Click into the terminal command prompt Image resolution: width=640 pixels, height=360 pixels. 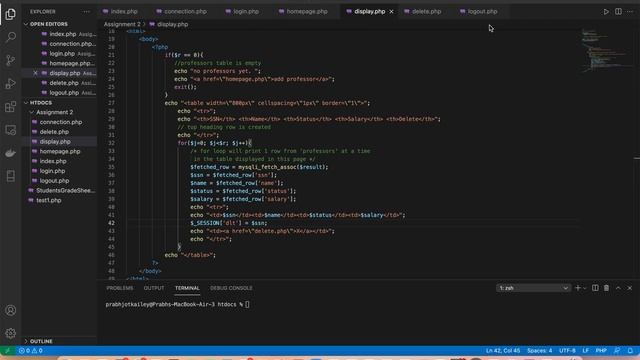coord(247,304)
